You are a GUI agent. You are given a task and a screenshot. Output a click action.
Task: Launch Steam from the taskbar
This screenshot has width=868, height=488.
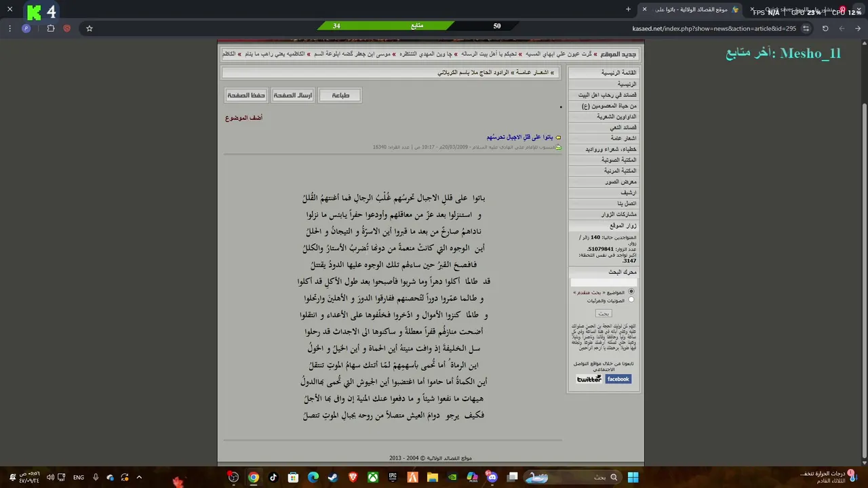click(x=333, y=477)
